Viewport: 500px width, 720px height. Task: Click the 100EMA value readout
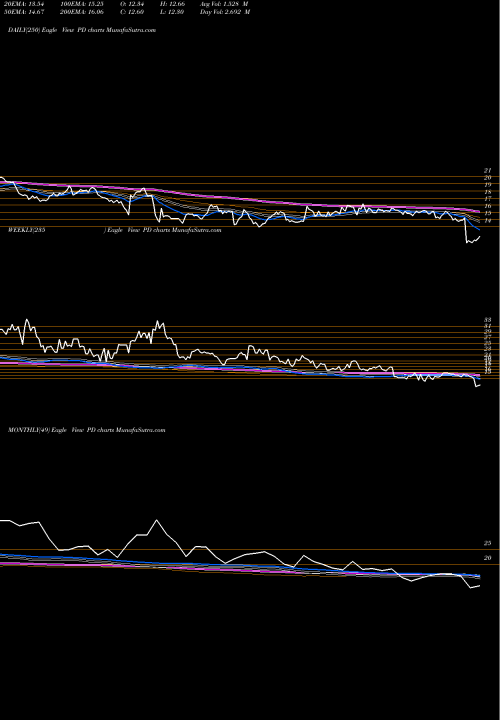point(84,4)
